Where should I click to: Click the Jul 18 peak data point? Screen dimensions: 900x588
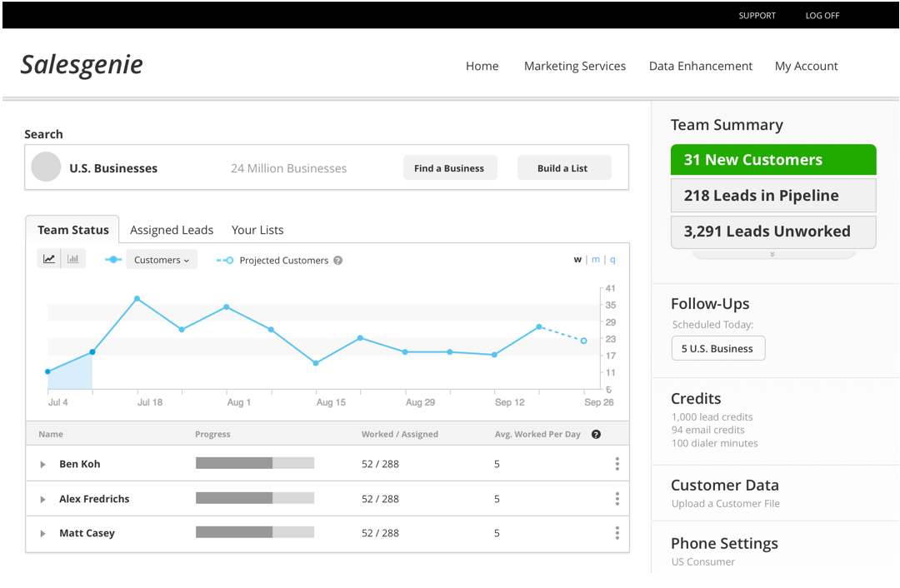[x=137, y=299]
